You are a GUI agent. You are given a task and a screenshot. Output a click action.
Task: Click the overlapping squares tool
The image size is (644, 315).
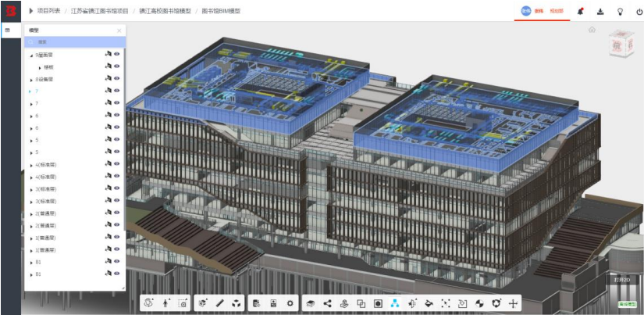point(361,303)
